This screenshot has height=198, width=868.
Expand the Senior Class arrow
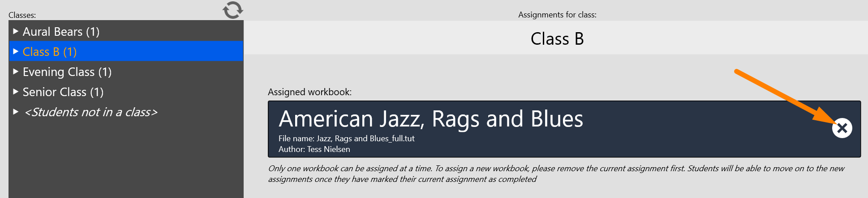click(16, 92)
